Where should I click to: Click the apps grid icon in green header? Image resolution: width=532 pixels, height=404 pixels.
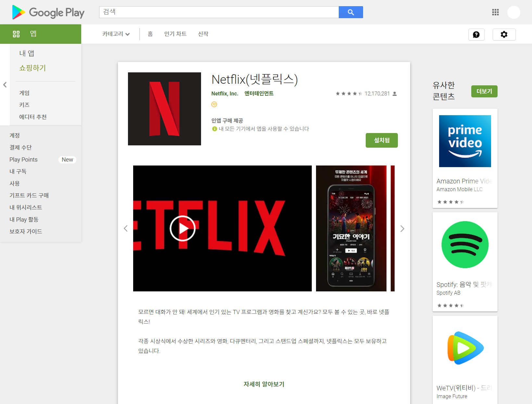pos(16,34)
